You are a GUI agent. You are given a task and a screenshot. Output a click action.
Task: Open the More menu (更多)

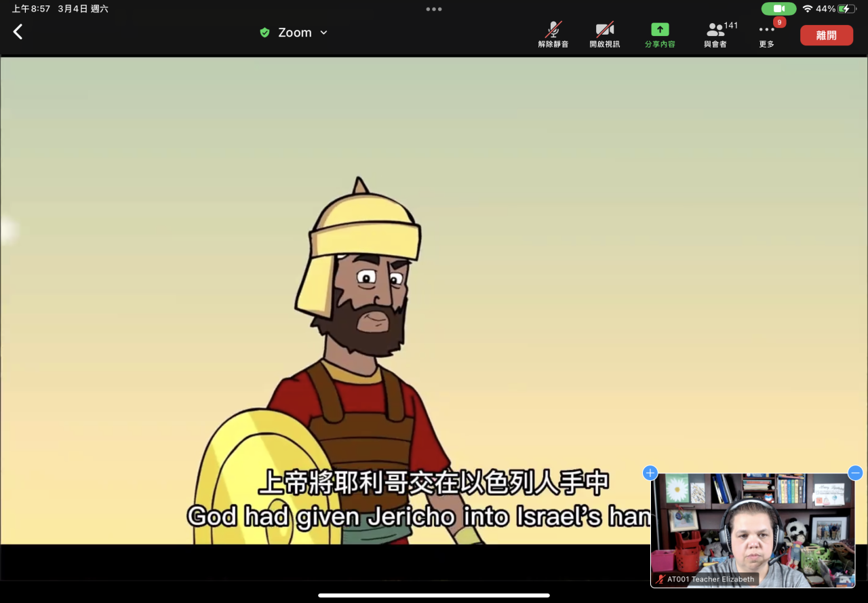tap(766, 35)
